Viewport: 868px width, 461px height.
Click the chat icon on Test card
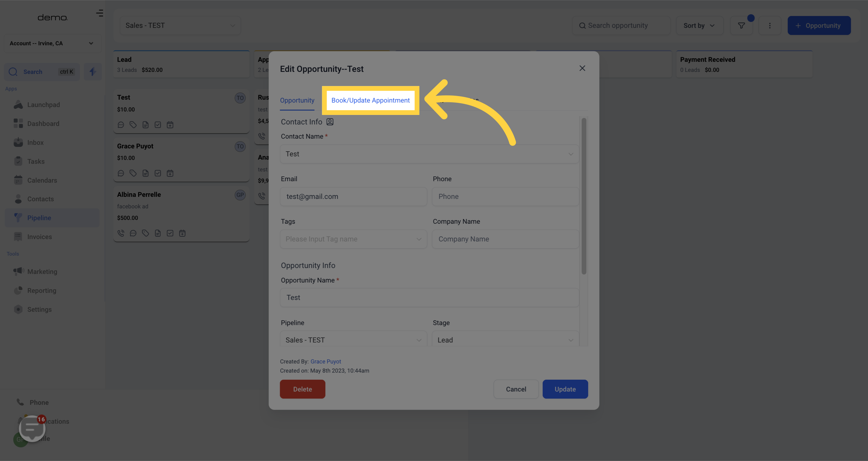tap(121, 125)
